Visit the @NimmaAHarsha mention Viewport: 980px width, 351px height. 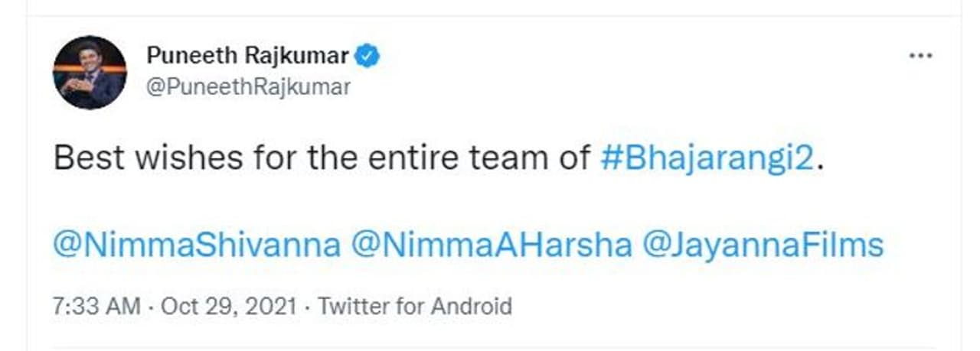[x=492, y=245]
